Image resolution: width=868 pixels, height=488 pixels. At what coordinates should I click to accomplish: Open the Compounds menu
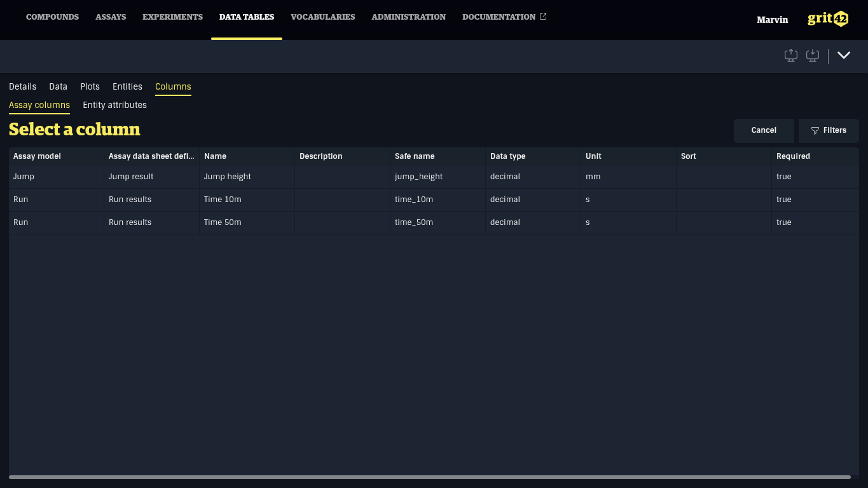click(x=52, y=17)
